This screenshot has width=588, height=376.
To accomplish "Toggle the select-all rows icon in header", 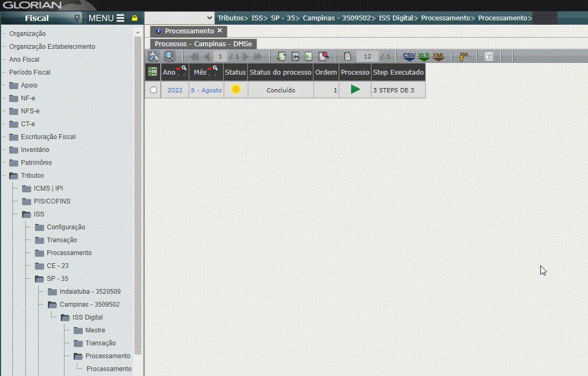I will click(x=153, y=72).
